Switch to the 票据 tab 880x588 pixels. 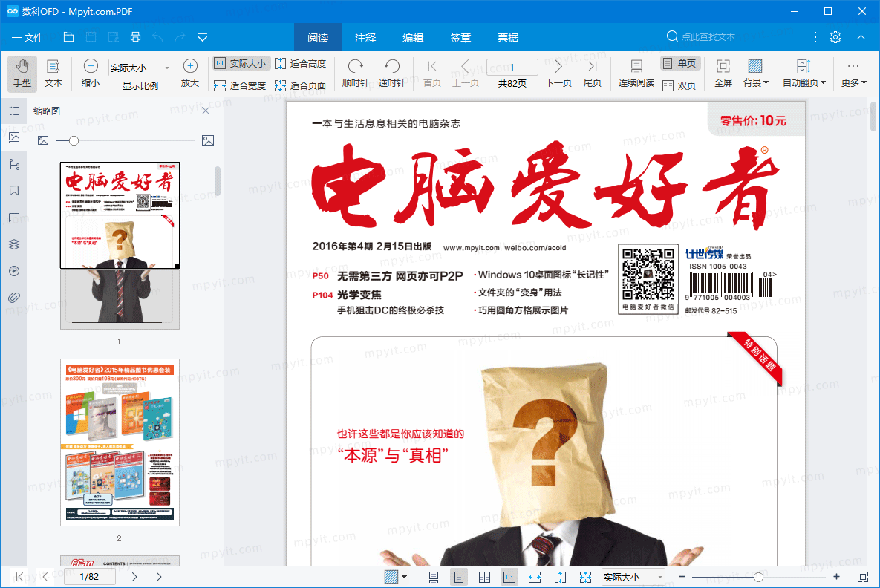pos(508,38)
